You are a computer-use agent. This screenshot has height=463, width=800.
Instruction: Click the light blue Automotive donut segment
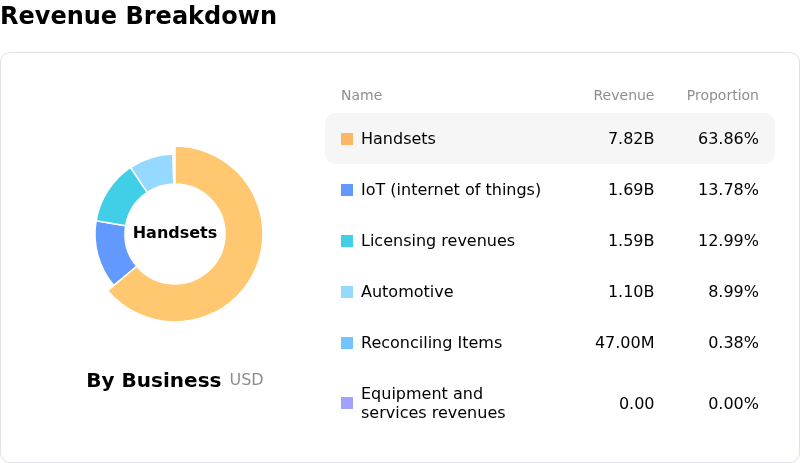[155, 169]
